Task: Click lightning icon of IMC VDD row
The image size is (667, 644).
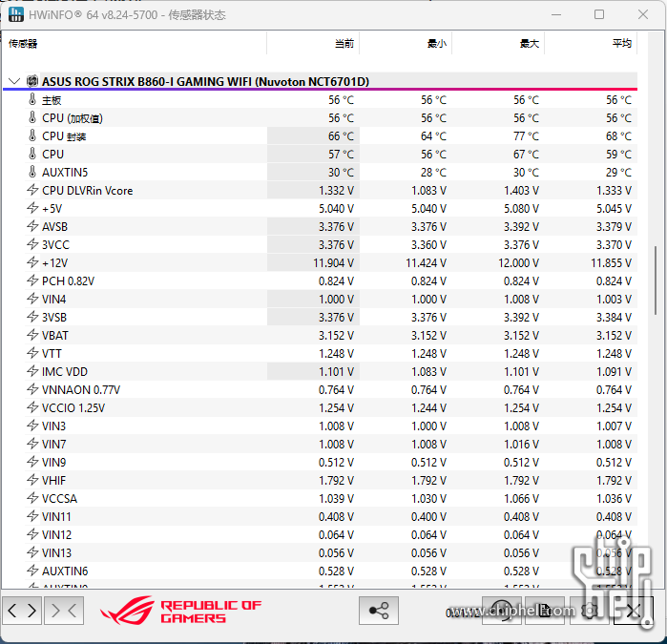Action: (32, 371)
